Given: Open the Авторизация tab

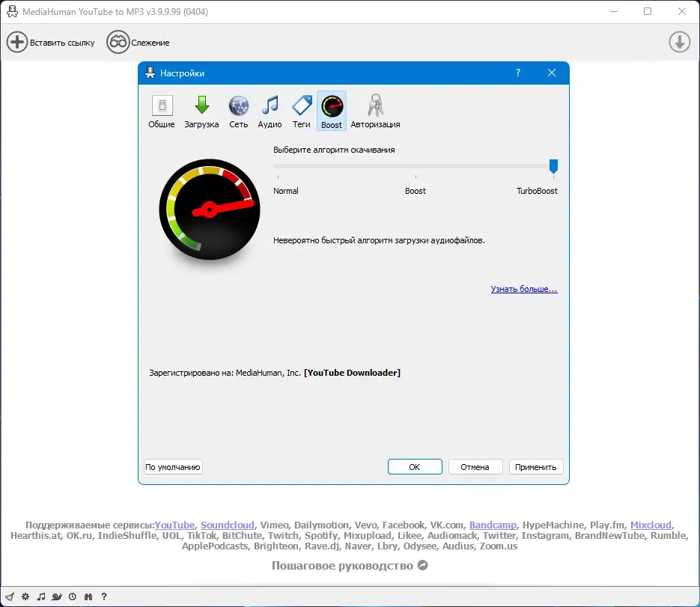Looking at the screenshot, I should [375, 112].
